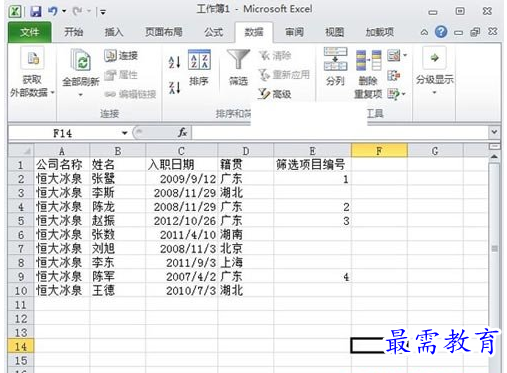Click the Redo icon
The height and width of the screenshot is (373, 507).
[77, 12]
